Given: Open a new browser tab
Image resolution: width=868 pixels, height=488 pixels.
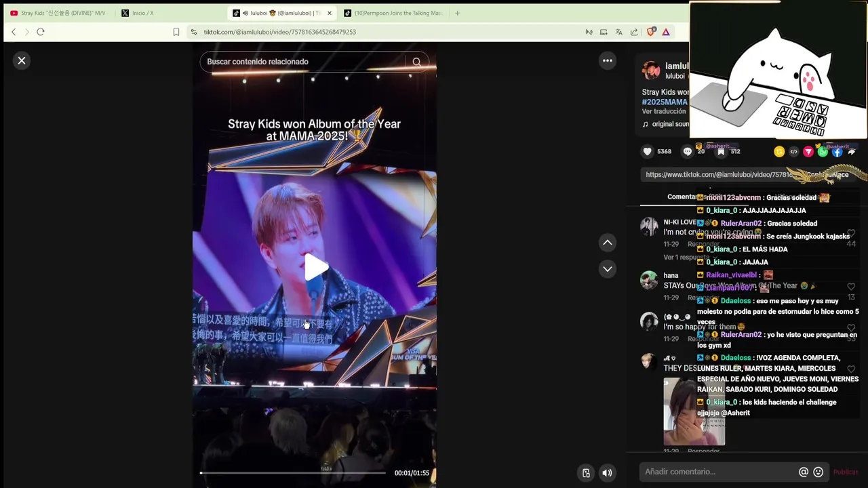Looking at the screenshot, I should point(457,13).
